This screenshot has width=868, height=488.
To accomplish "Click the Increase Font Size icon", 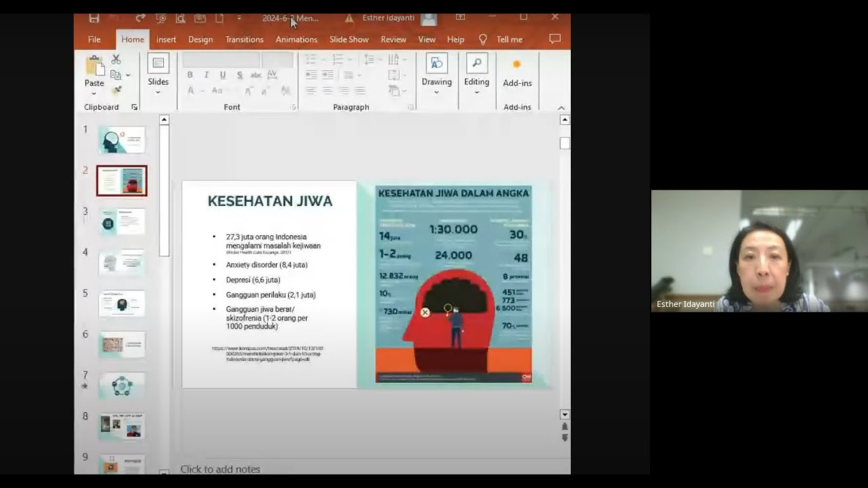I will (248, 90).
